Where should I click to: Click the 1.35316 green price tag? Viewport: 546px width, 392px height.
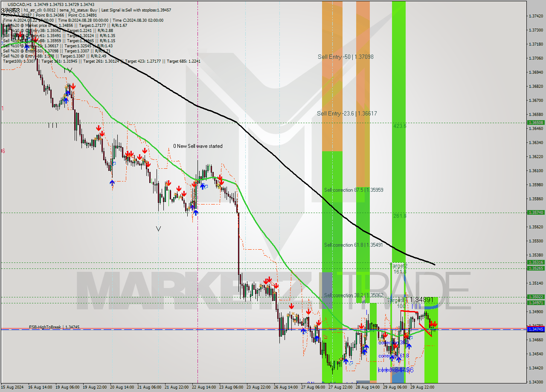[536, 262]
